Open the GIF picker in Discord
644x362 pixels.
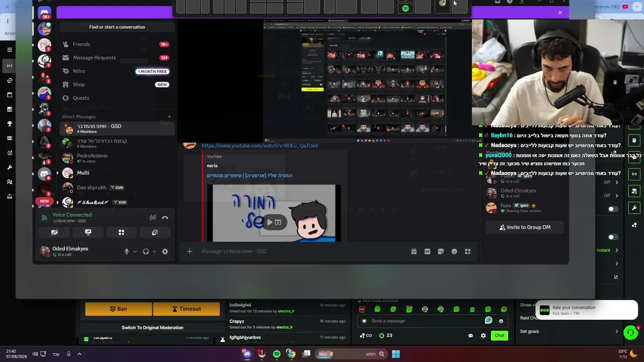428,251
